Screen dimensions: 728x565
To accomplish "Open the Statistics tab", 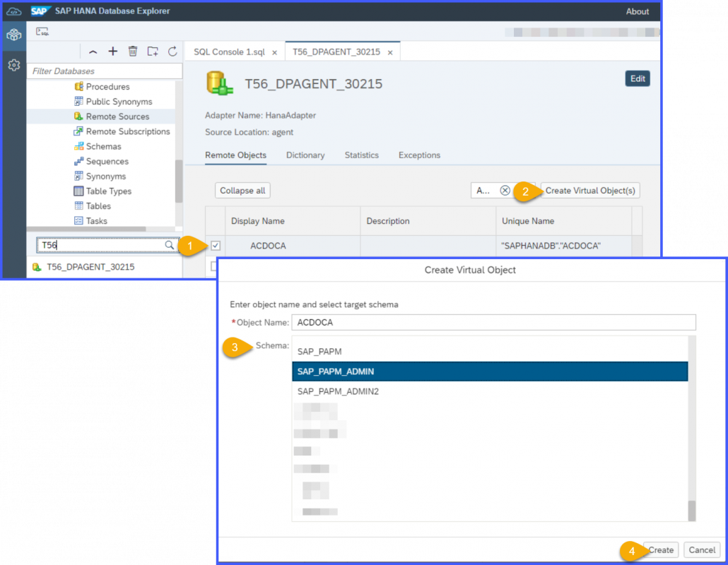I will coord(361,155).
